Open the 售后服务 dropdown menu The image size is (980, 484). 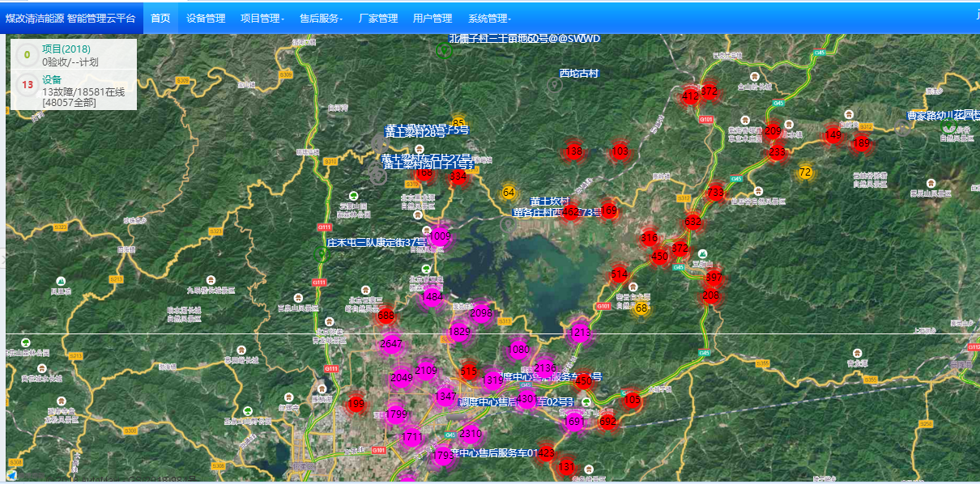[321, 18]
